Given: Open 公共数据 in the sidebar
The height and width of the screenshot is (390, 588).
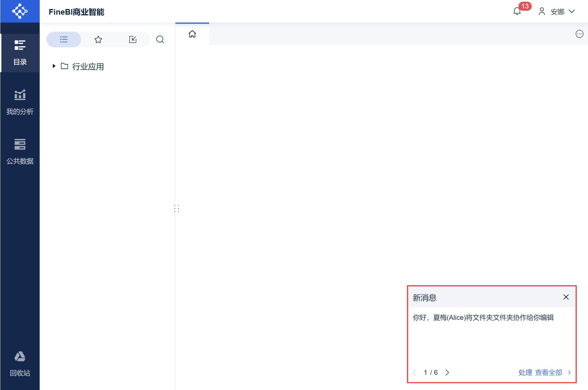Looking at the screenshot, I should (x=20, y=152).
